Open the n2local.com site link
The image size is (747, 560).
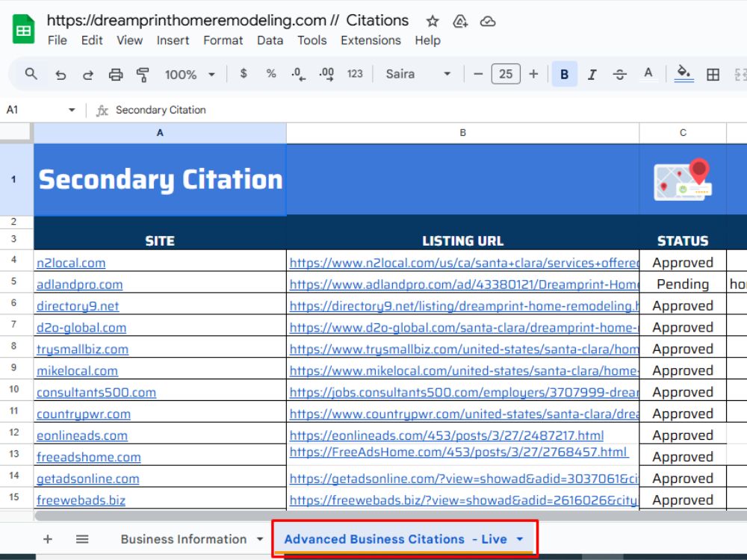(71, 263)
